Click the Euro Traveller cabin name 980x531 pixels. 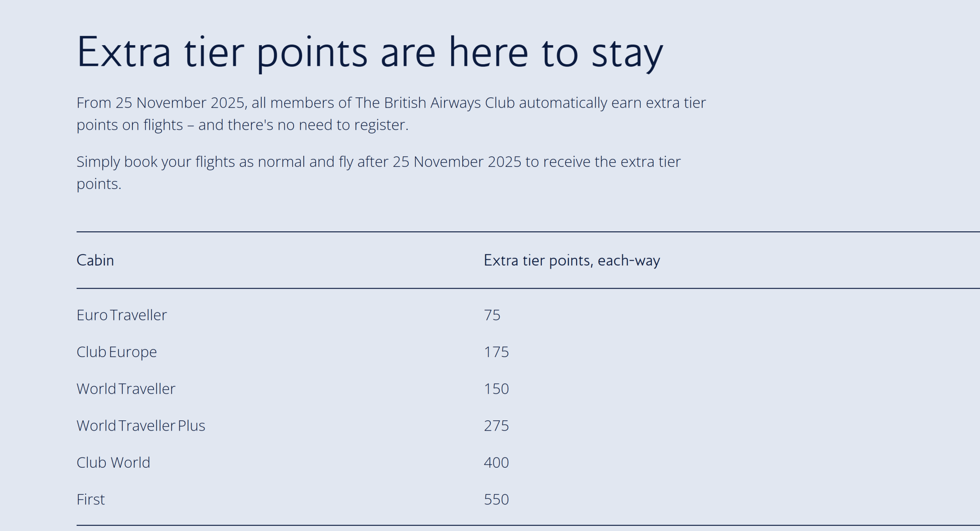click(x=122, y=315)
